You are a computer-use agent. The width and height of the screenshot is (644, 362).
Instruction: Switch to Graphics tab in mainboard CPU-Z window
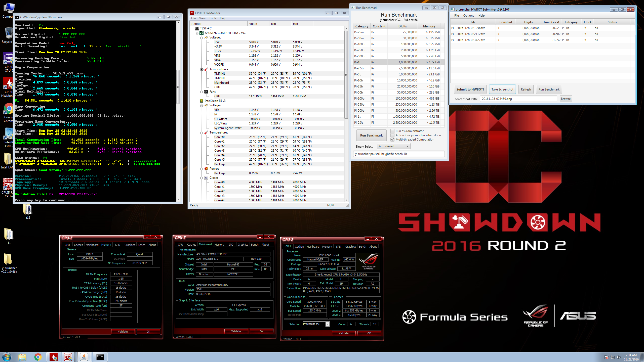click(243, 245)
